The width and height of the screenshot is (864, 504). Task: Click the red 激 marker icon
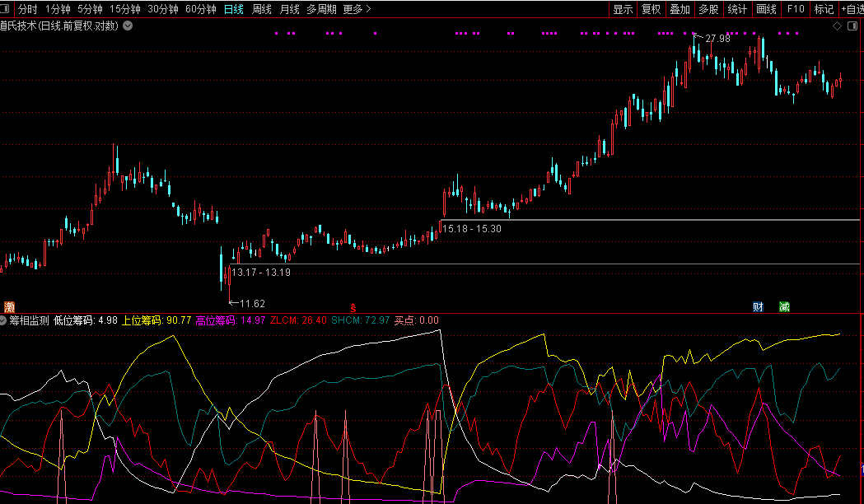click(x=9, y=306)
